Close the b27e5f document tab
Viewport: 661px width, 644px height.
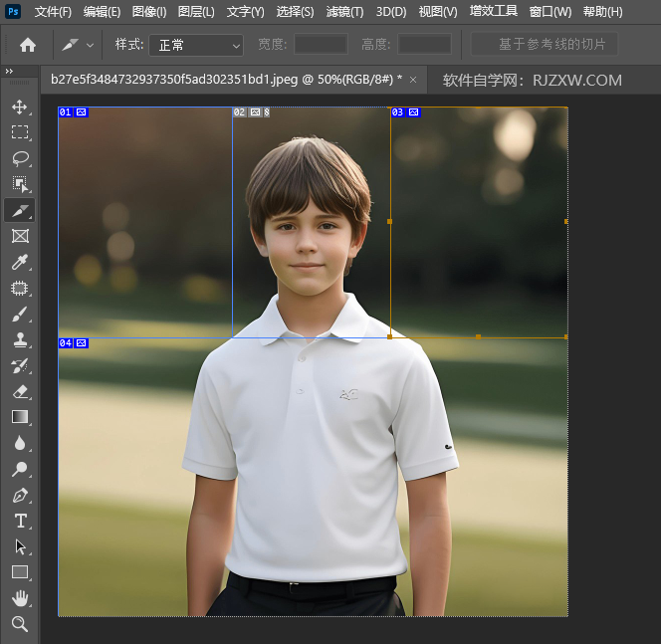(413, 80)
